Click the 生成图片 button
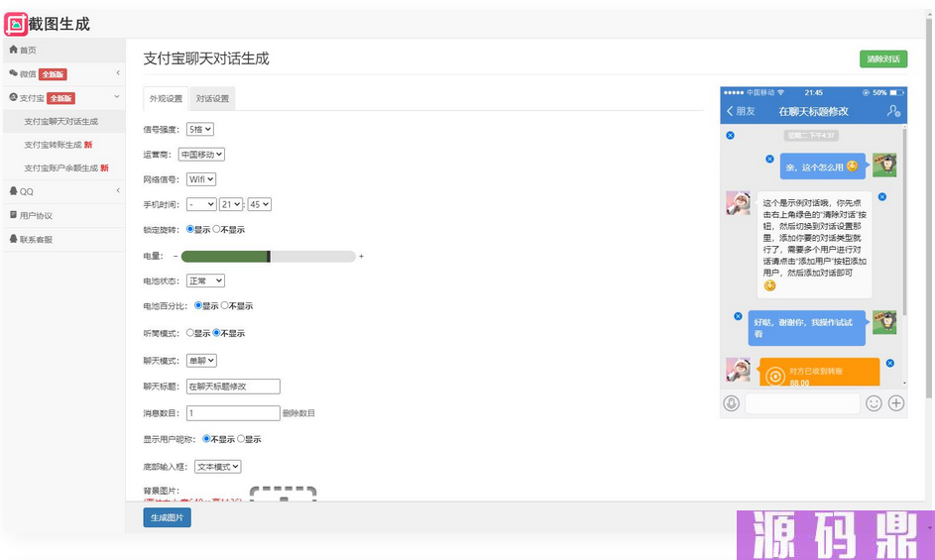Screen dimensions: 935x560 [167, 517]
